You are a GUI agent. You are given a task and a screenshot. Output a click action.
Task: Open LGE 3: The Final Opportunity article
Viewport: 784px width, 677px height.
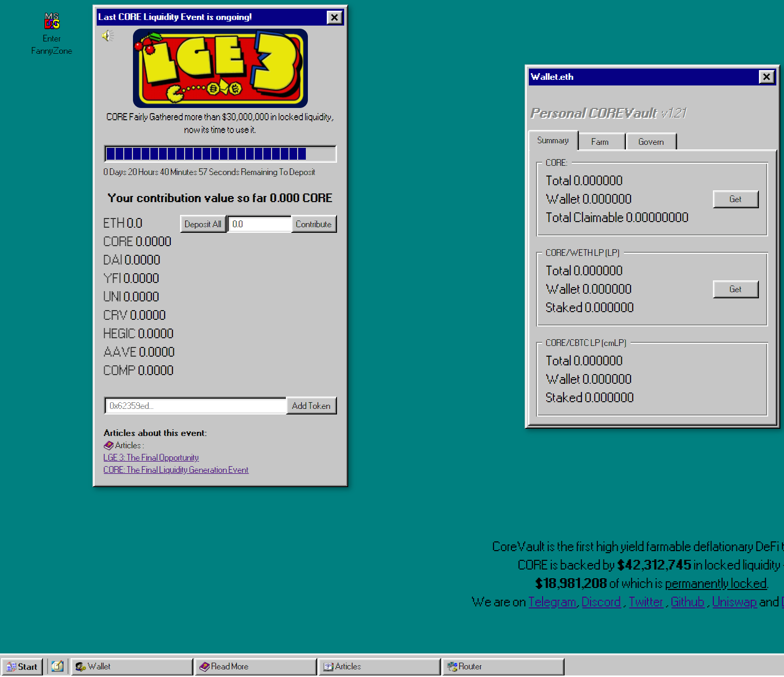coord(151,457)
